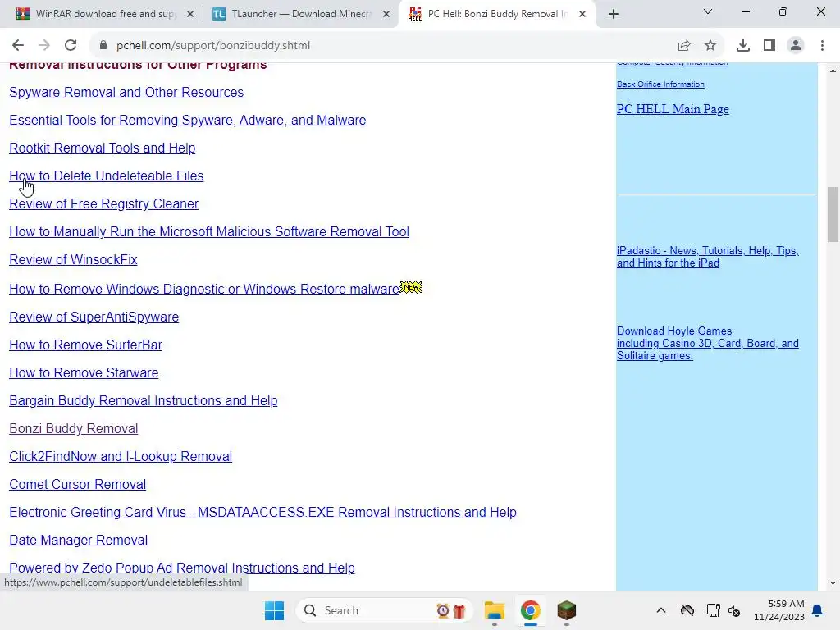Screen dimensions: 840x630
Task: Open a new browser tab
Action: coord(614,15)
